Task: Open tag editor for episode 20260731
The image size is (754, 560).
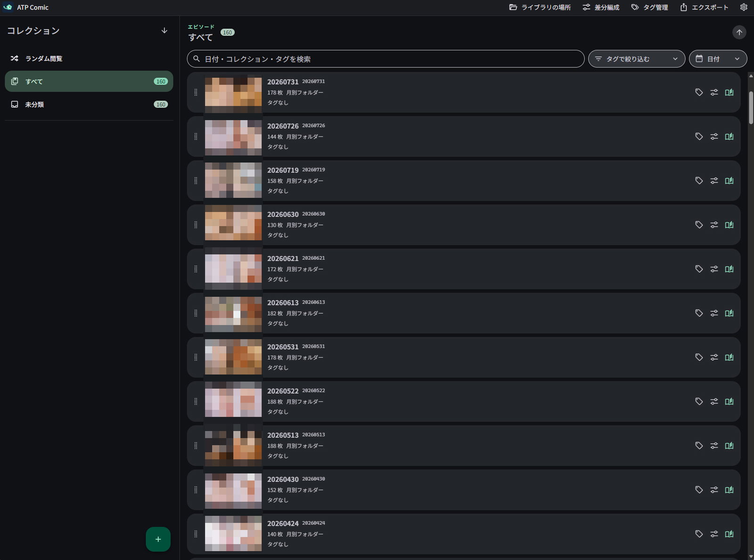Action: coord(699,92)
